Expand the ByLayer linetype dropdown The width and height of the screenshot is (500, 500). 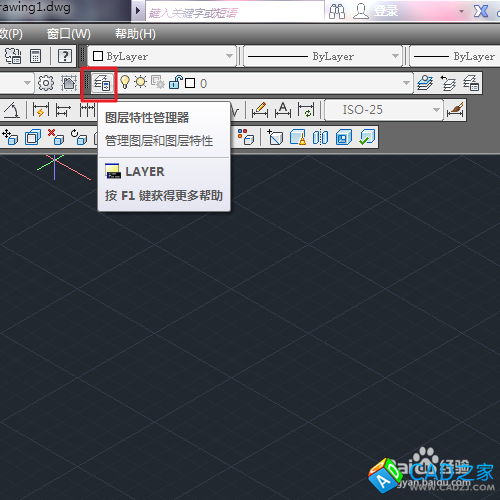323,56
